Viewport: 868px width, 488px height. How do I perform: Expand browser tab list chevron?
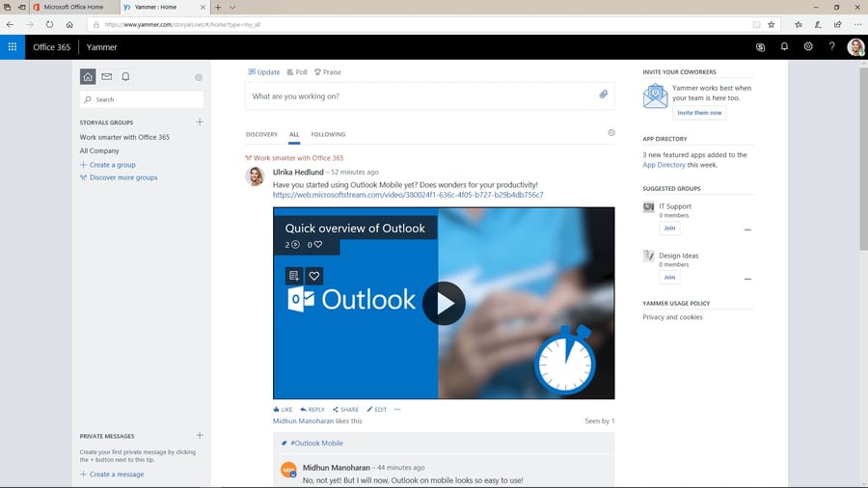click(232, 7)
